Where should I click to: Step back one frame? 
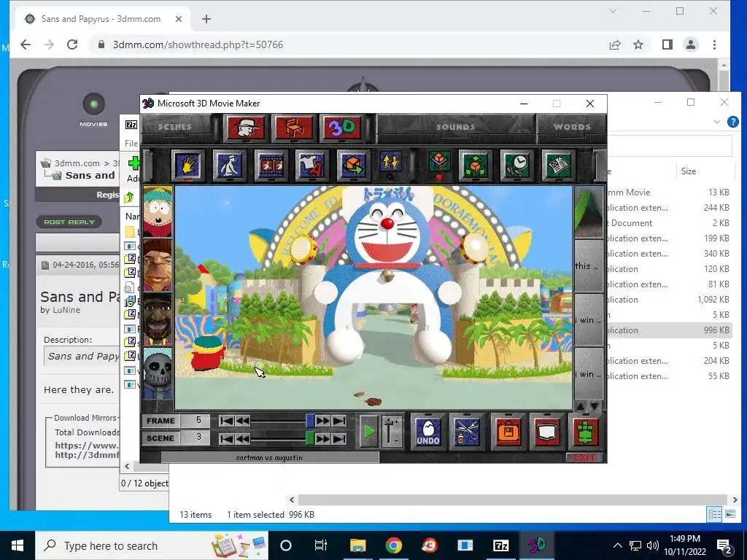pyautogui.click(x=242, y=421)
